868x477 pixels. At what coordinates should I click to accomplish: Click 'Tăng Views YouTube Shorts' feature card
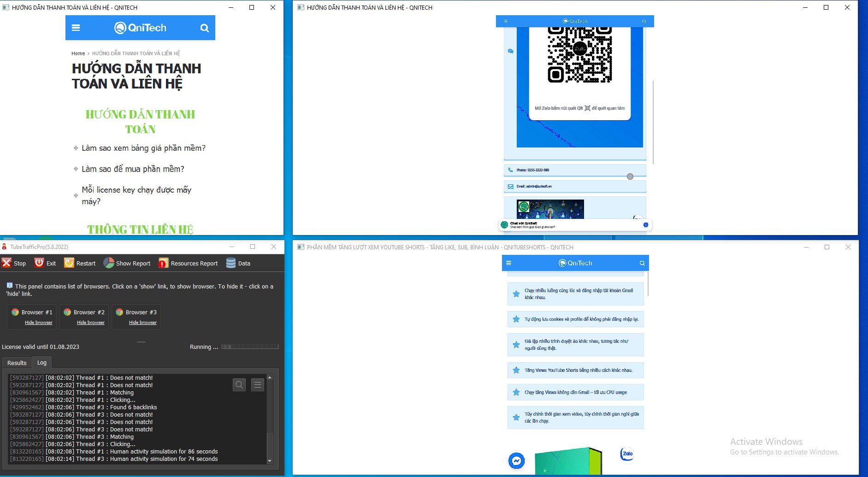click(x=575, y=370)
